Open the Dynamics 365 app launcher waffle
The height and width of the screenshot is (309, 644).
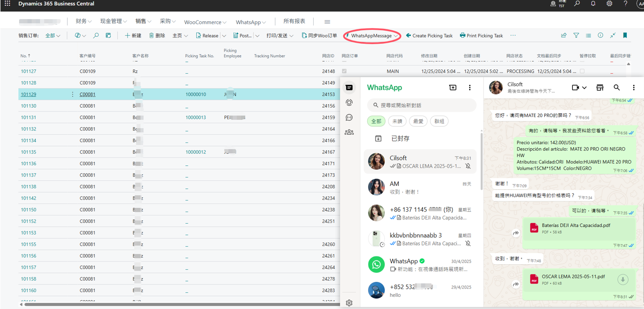click(x=7, y=4)
